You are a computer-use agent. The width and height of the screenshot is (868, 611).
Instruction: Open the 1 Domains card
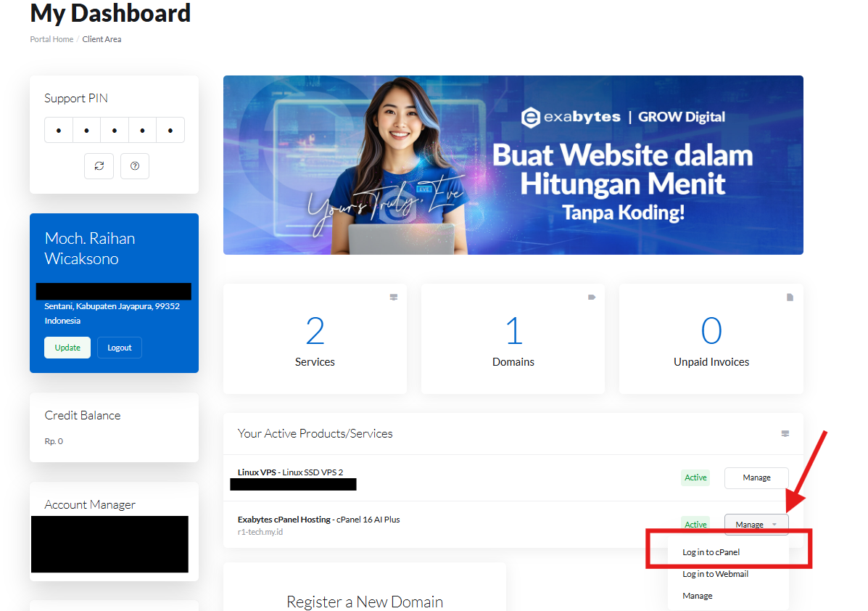point(513,339)
